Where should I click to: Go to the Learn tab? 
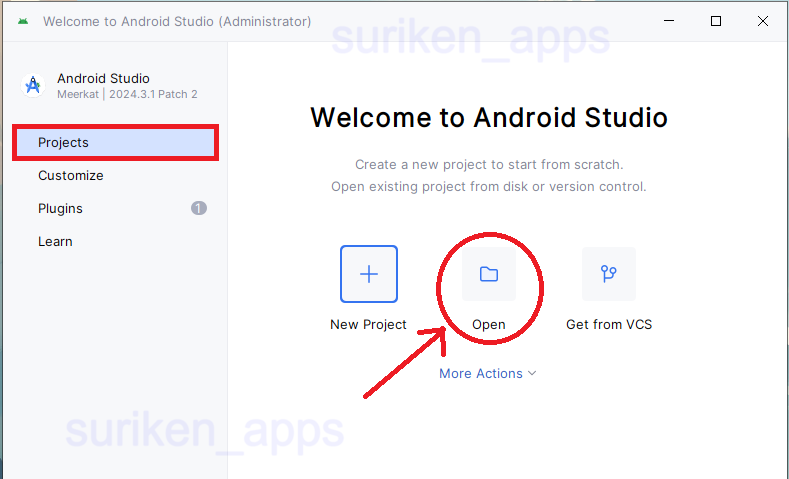coord(55,241)
